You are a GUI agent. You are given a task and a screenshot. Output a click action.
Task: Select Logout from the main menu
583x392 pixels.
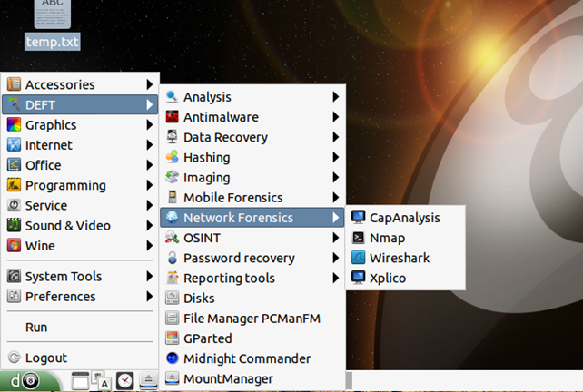click(45, 358)
